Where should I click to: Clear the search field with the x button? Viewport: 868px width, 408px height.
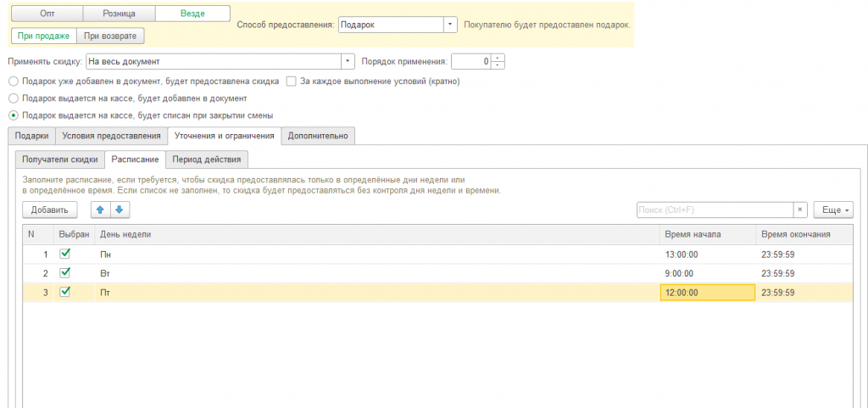[x=800, y=210]
